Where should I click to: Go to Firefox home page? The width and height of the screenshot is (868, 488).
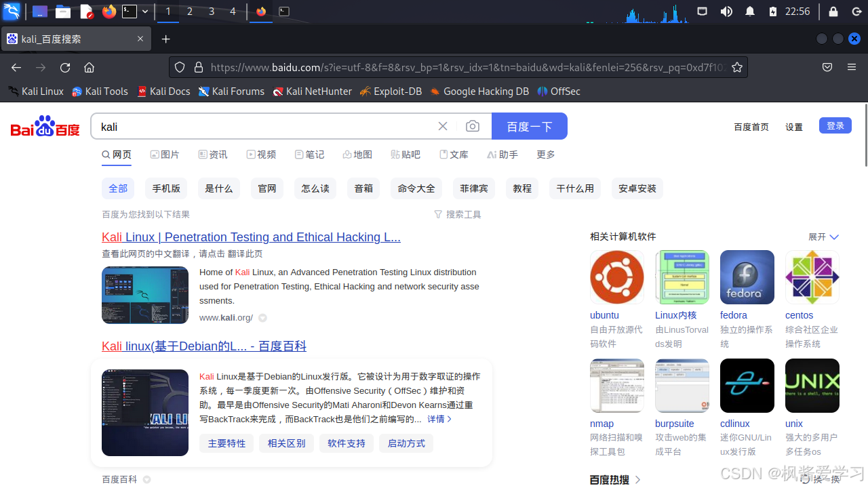(x=89, y=67)
